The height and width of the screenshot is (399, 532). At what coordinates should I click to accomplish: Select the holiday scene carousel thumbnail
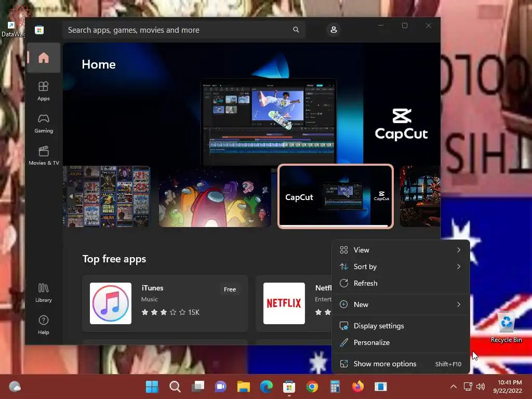[420, 196]
